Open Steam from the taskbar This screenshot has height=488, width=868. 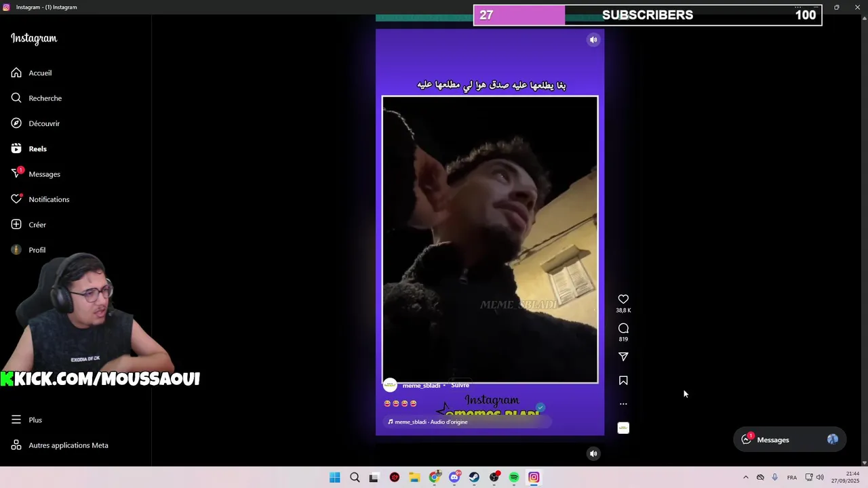474,477
